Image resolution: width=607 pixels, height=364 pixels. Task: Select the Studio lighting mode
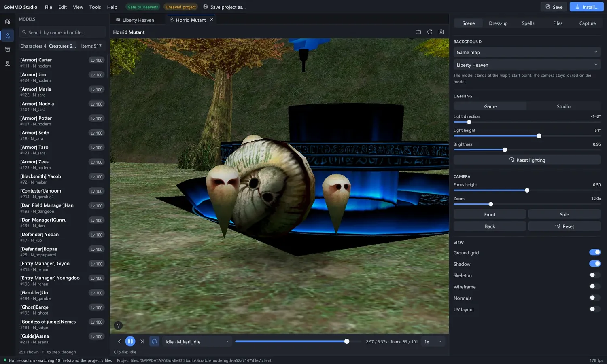tap(564, 106)
